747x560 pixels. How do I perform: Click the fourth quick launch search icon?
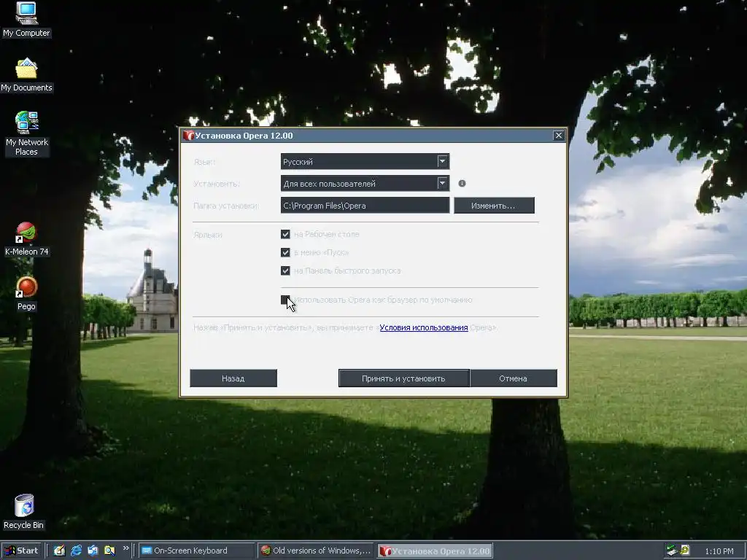pyautogui.click(x=109, y=551)
